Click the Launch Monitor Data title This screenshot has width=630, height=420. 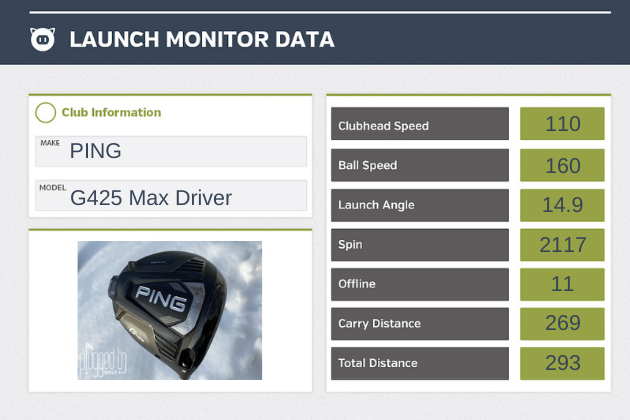(x=201, y=40)
